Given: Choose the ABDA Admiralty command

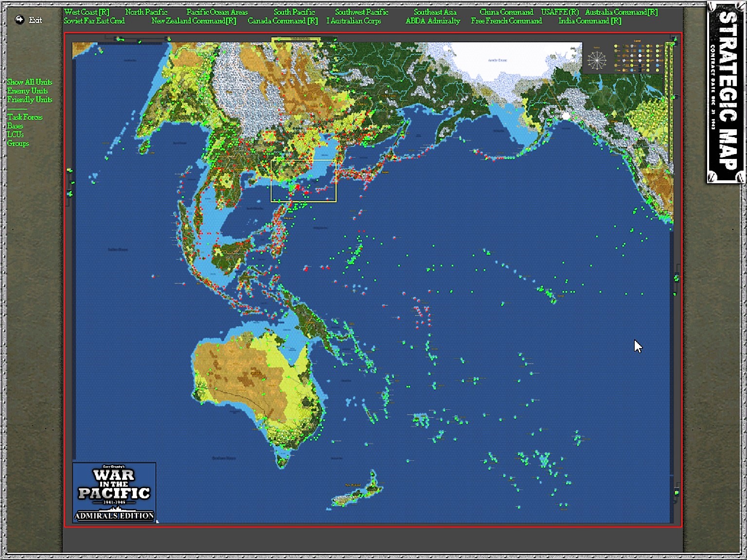Looking at the screenshot, I should click(433, 21).
